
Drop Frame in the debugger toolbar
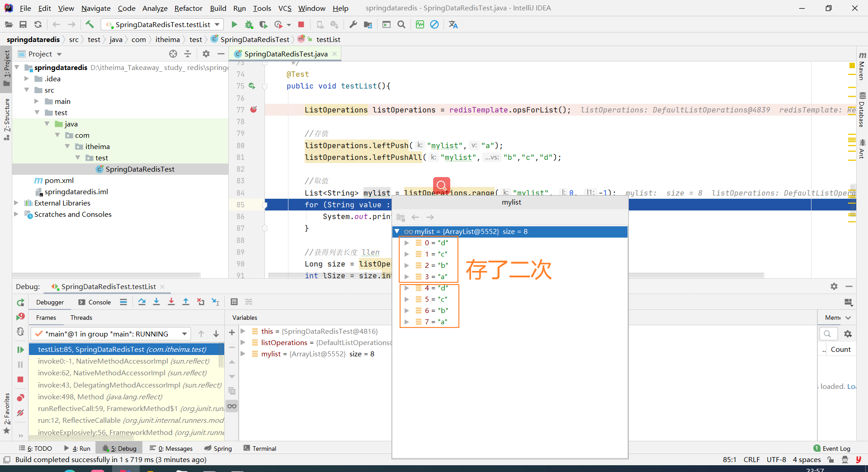[201, 302]
